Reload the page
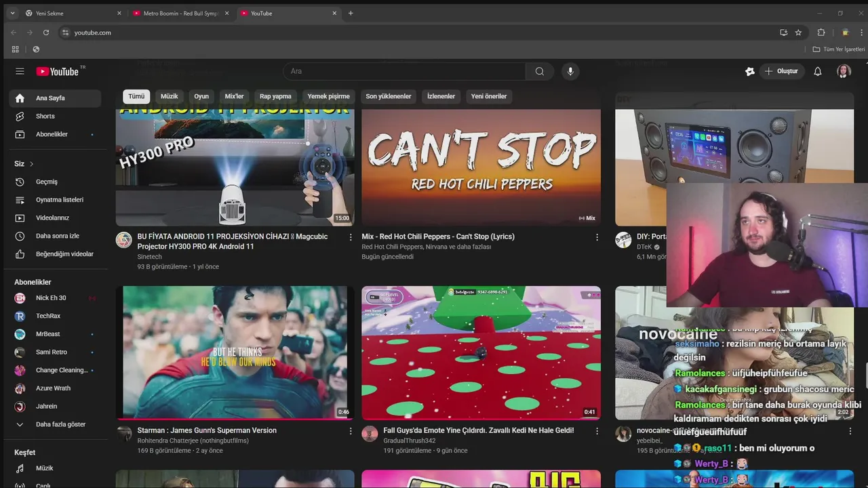The height and width of the screenshot is (488, 868). [x=46, y=33]
